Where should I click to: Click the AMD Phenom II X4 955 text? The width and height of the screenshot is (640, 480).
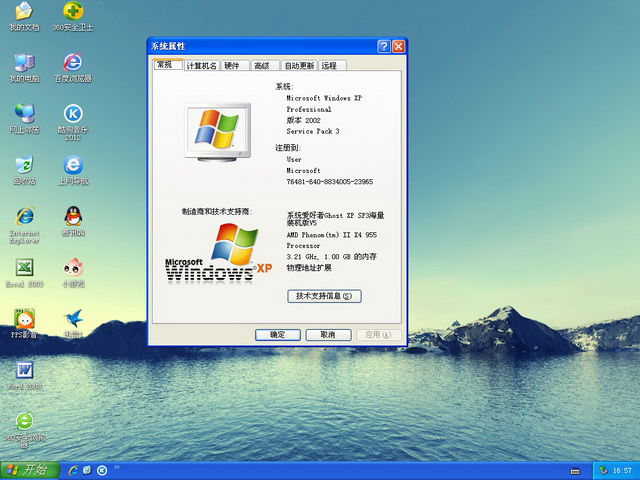point(331,235)
